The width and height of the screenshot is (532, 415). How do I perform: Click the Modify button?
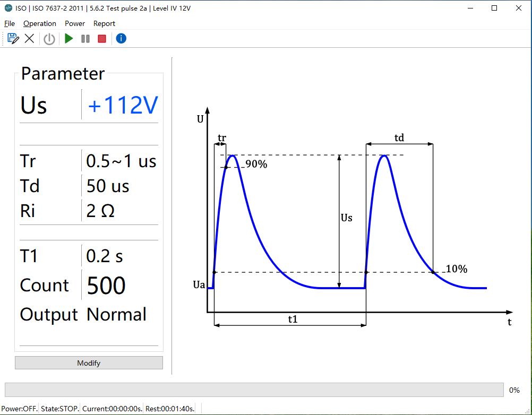pyautogui.click(x=89, y=363)
